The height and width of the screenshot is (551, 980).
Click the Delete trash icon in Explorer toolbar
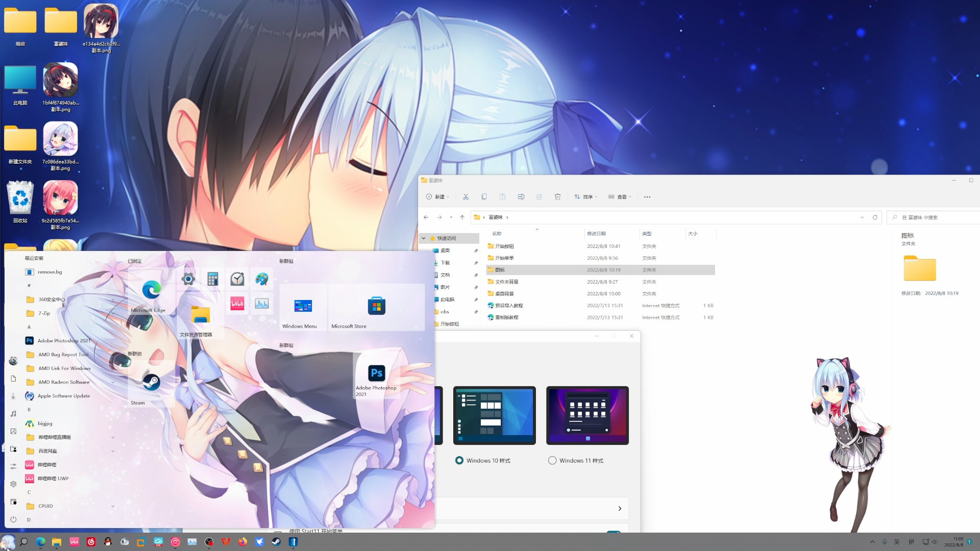click(557, 197)
